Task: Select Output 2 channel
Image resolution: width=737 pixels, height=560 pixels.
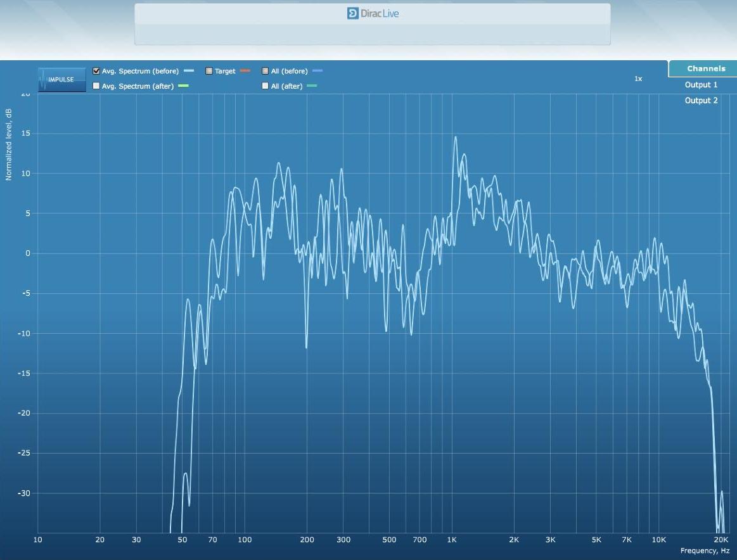Action: click(701, 101)
